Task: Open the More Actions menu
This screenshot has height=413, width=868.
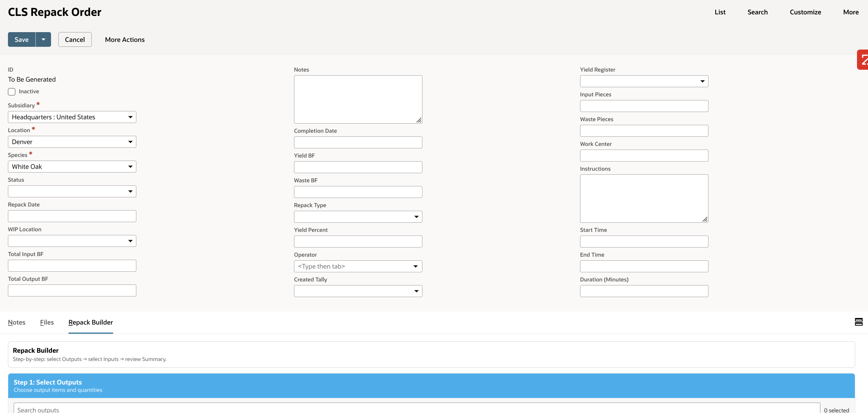Action: click(x=125, y=39)
